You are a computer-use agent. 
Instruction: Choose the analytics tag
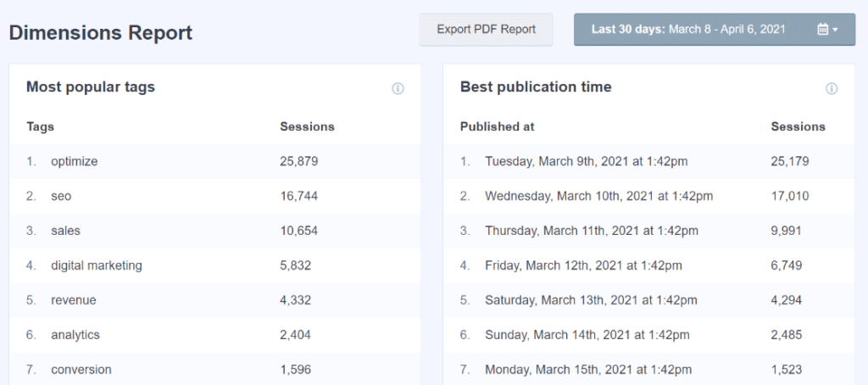(75, 335)
